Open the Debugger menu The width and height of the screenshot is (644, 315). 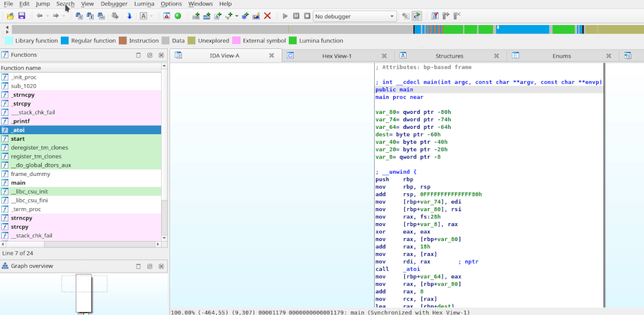113,4
